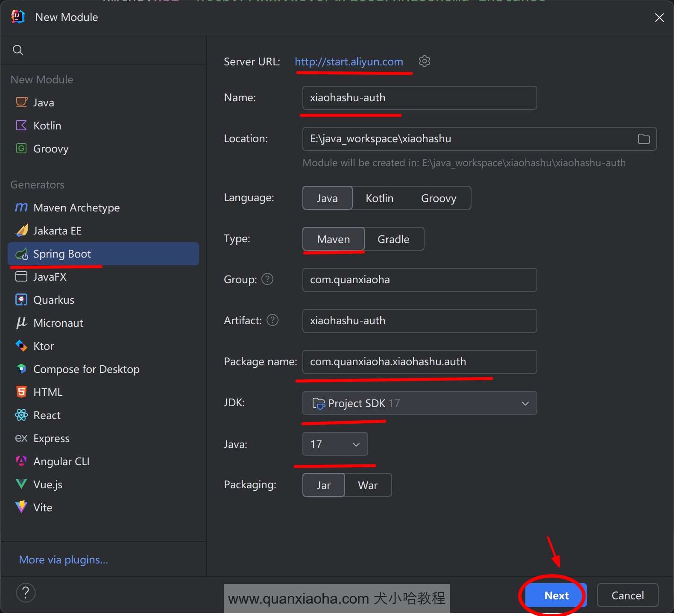Screen dimensions: 674x616
Task: Click the JavaFX window icon
Action: point(21,276)
